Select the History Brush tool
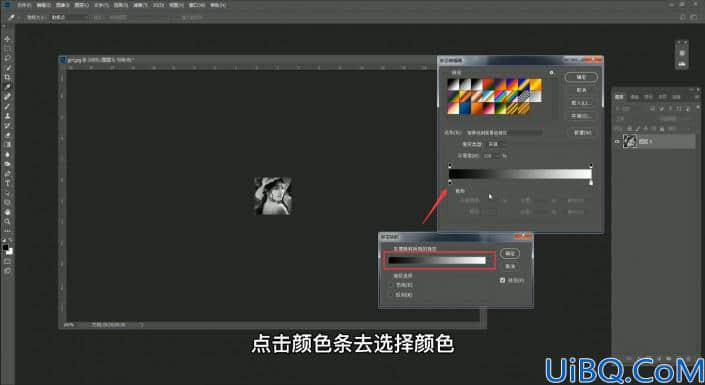This screenshot has width=705, height=385. tap(7, 125)
